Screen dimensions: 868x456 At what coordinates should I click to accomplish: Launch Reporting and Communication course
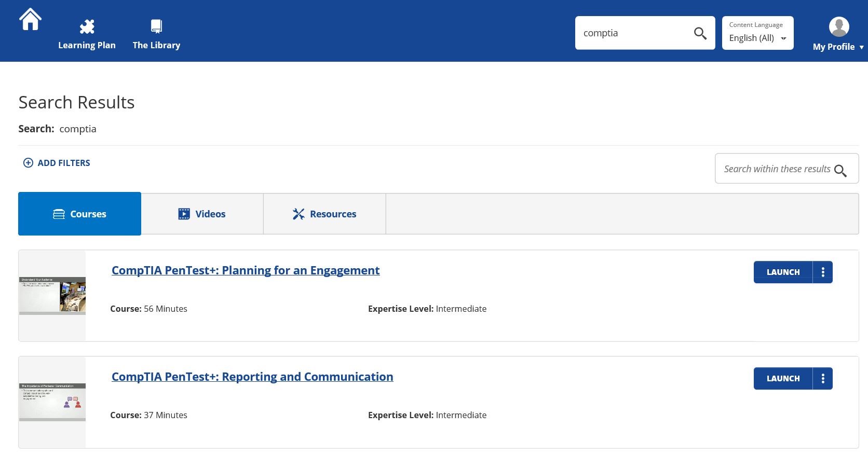(x=783, y=379)
